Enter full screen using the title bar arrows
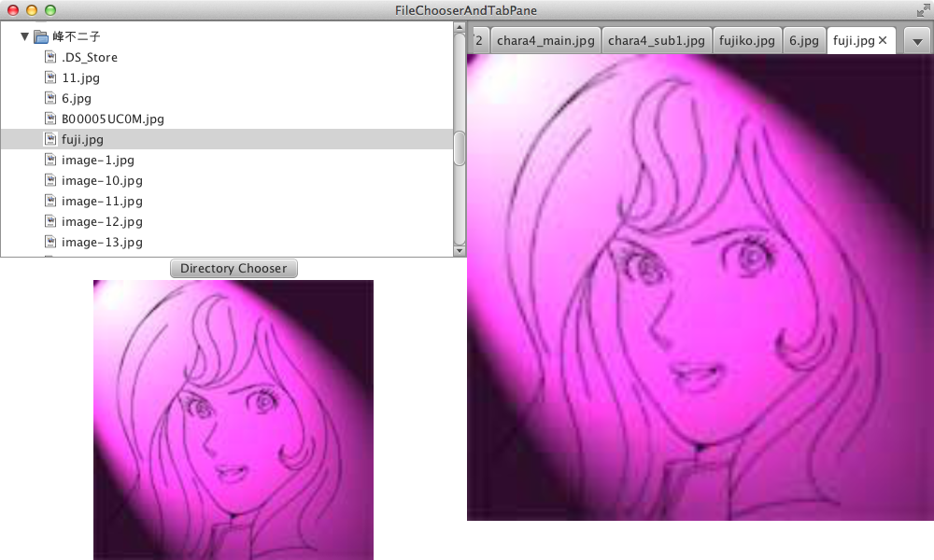This screenshot has width=934, height=560. [x=923, y=10]
